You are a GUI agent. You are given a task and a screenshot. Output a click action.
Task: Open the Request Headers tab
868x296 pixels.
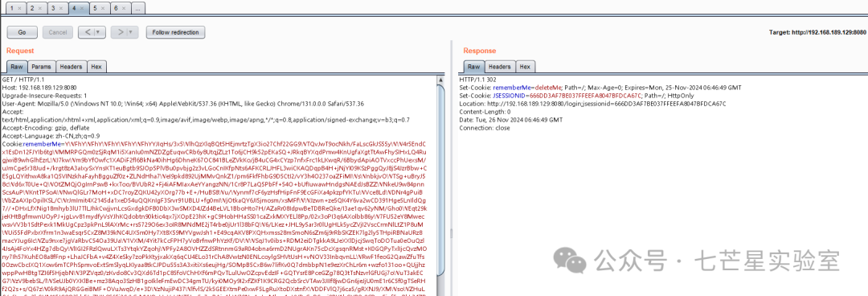tap(71, 67)
